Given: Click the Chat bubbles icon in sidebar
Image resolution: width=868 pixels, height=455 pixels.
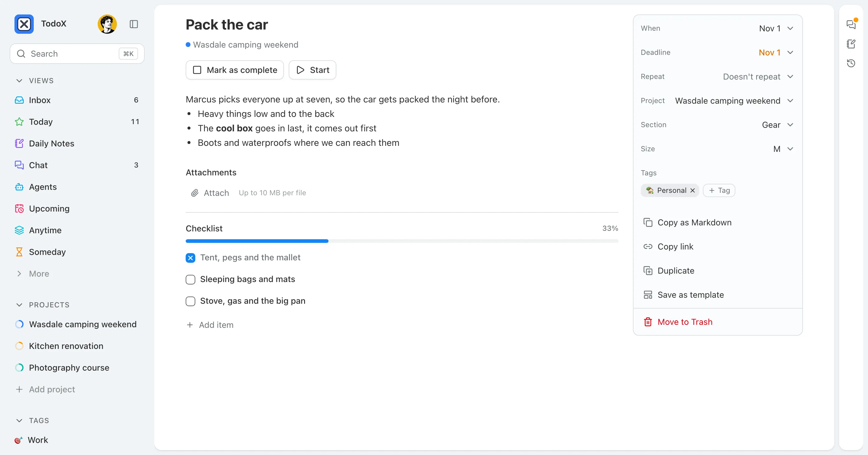Looking at the screenshot, I should [19, 165].
